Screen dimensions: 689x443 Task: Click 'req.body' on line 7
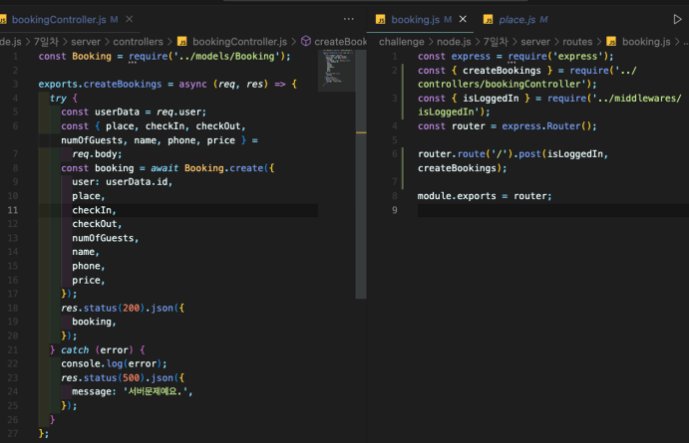94,154
